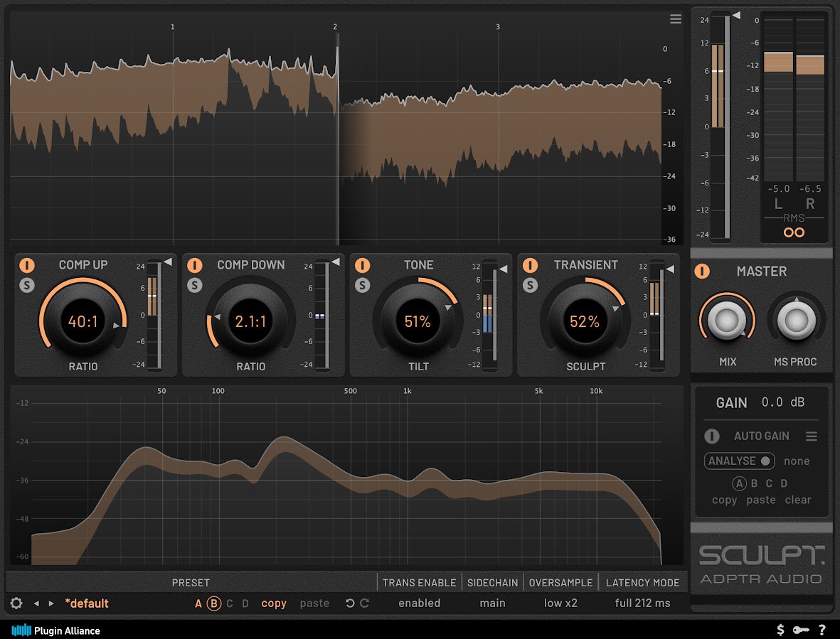This screenshot has height=639, width=840.
Task: Toggle COMP DOWN power button
Action: point(194,265)
